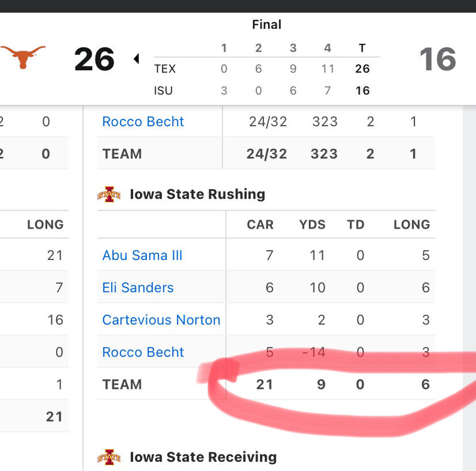The image size is (476, 471).
Task: Click the YDS header in rushing table
Action: [x=312, y=224]
